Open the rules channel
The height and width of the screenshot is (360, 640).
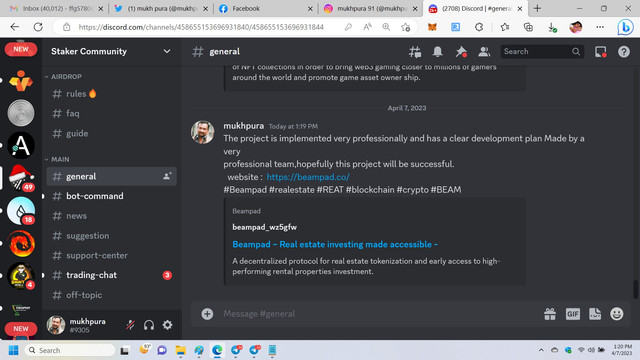coord(111,94)
